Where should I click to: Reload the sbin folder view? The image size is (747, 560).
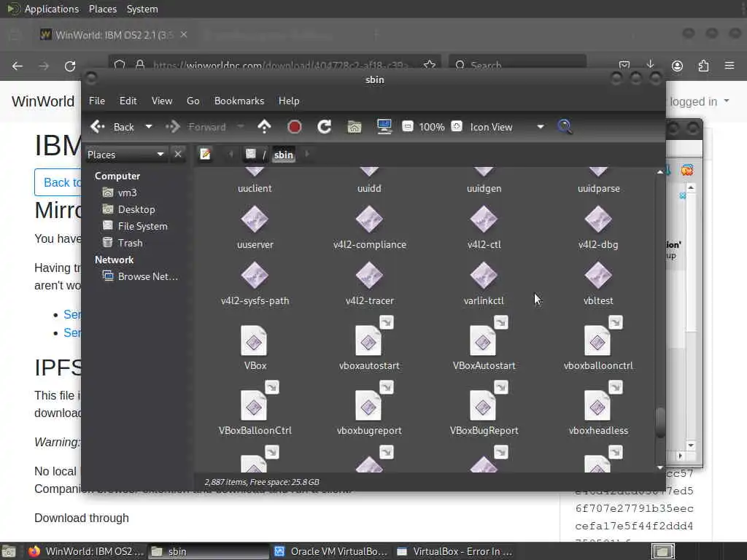pyautogui.click(x=325, y=127)
